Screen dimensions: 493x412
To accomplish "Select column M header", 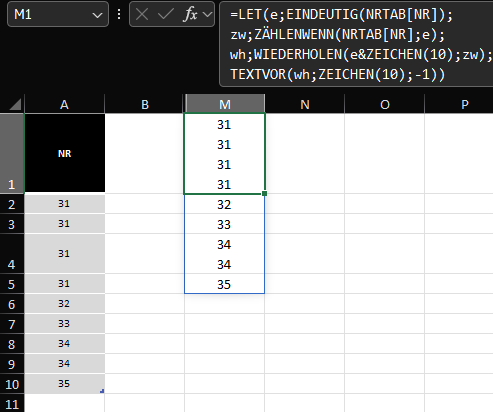I will (x=225, y=105).
